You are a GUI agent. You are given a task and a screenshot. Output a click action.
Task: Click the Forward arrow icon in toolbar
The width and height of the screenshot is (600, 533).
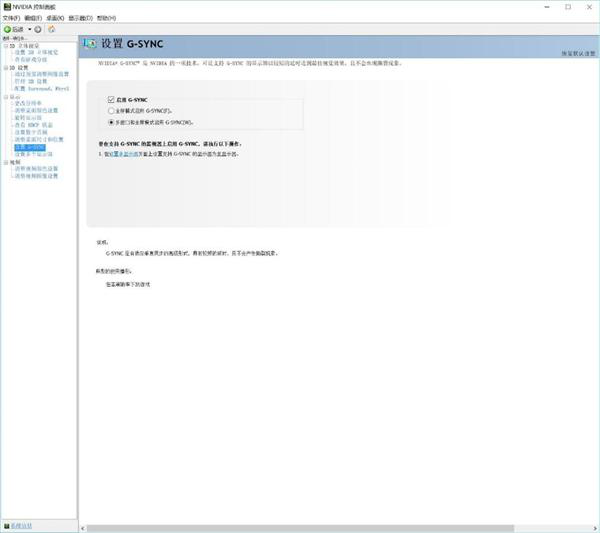coord(38,29)
